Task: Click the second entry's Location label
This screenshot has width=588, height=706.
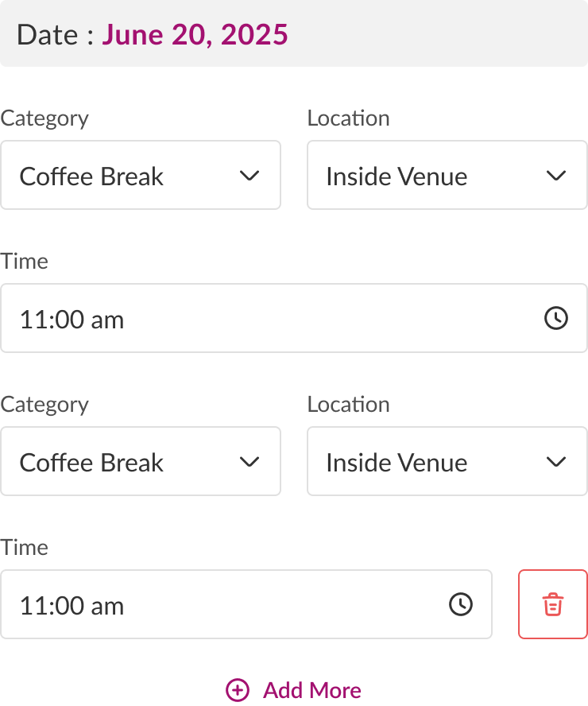Action: tap(348, 405)
